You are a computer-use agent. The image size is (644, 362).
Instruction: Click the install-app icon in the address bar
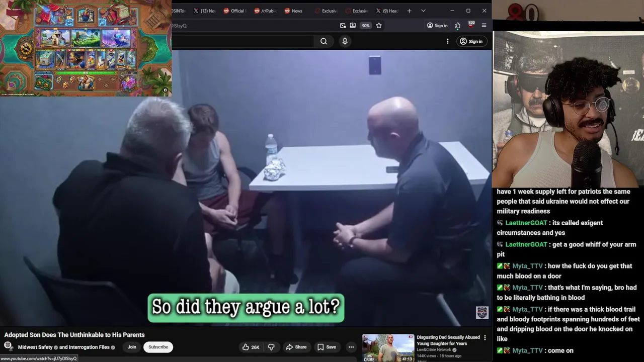pos(353,26)
